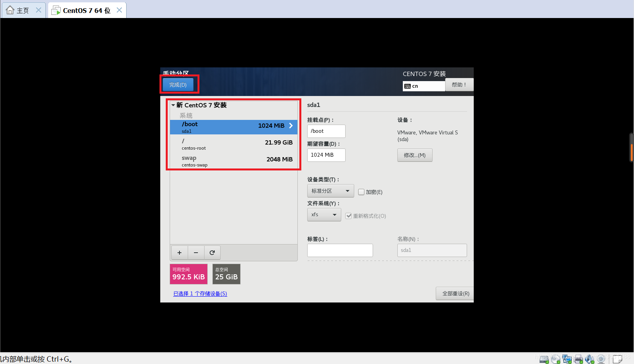
Task: Click the CENTOS 7 安装 title text
Action: point(424,74)
